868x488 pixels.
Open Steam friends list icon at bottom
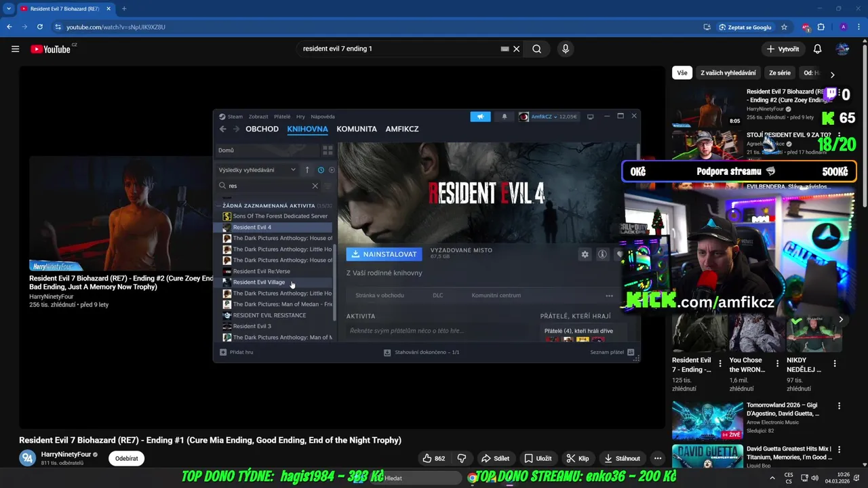631,352
